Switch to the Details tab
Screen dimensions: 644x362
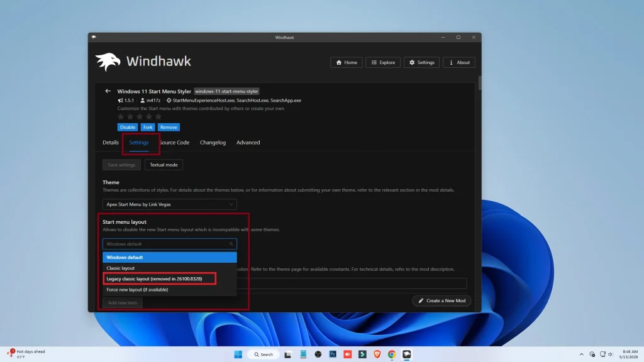(x=111, y=143)
